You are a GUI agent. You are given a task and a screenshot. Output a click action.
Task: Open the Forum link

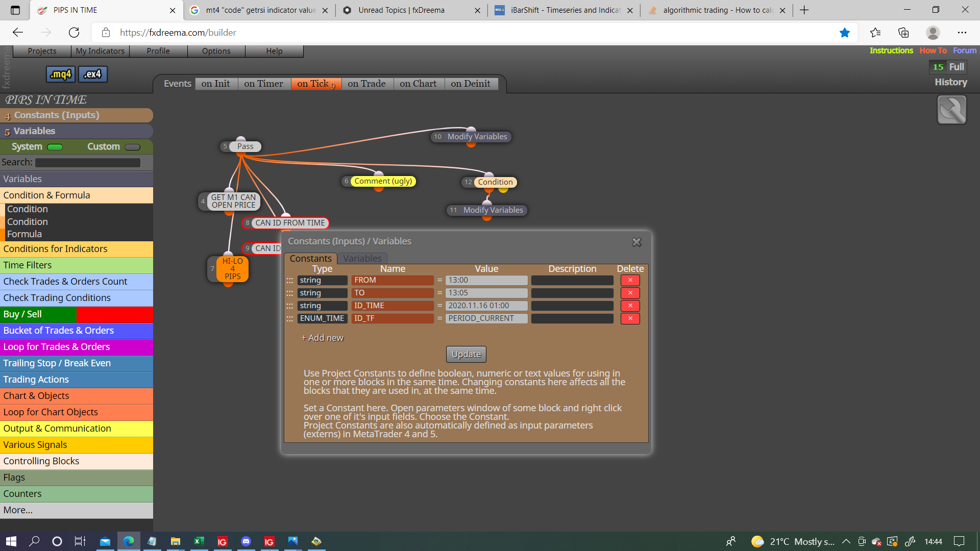pos(965,51)
